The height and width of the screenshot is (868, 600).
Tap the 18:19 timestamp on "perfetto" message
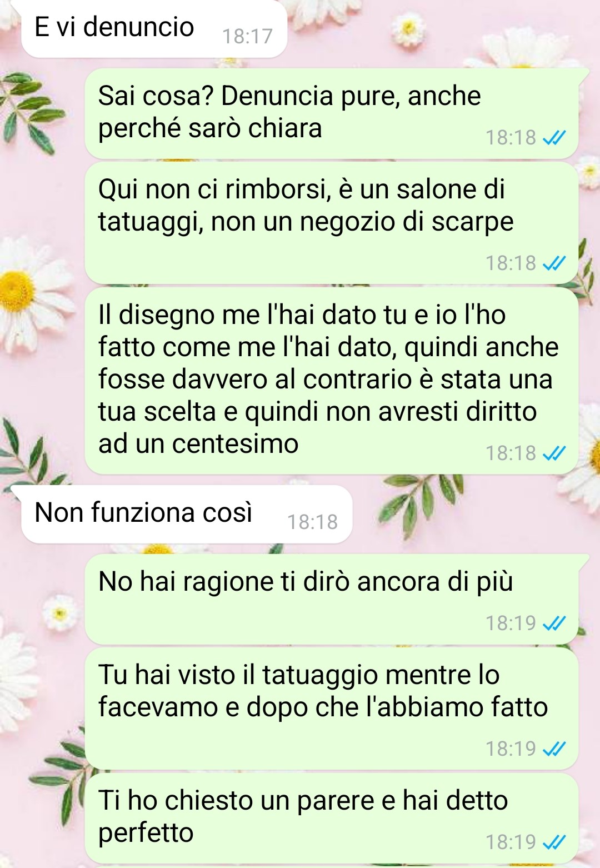(511, 842)
